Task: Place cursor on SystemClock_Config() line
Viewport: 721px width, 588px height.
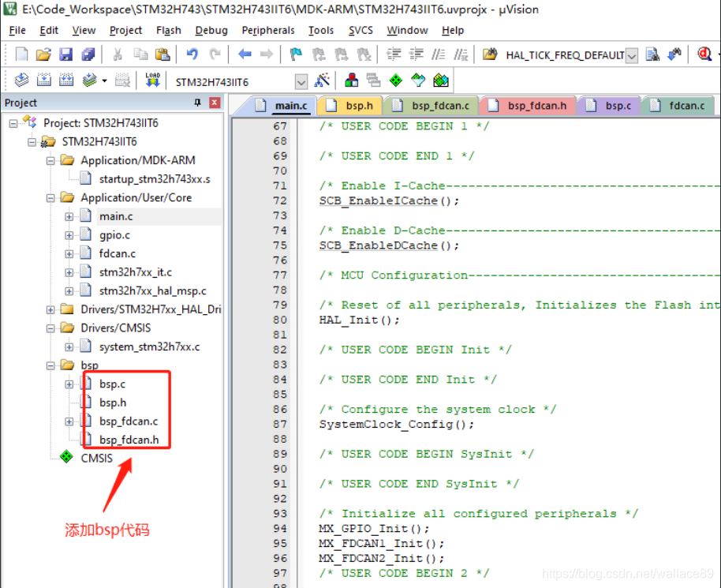Action: coord(396,424)
